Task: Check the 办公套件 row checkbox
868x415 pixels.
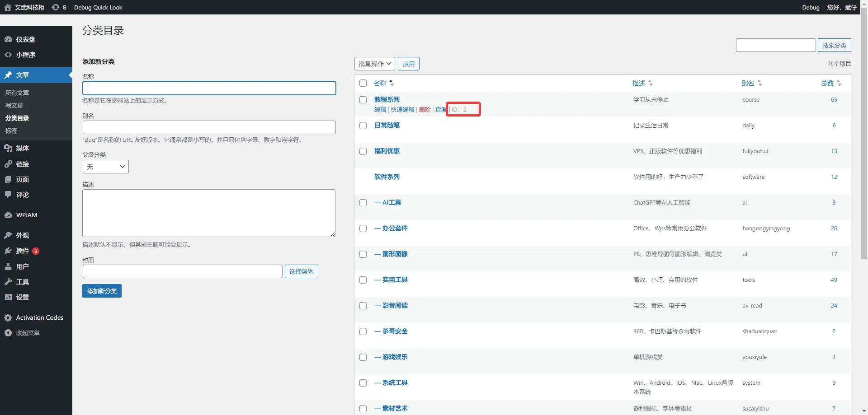Action: pos(363,228)
